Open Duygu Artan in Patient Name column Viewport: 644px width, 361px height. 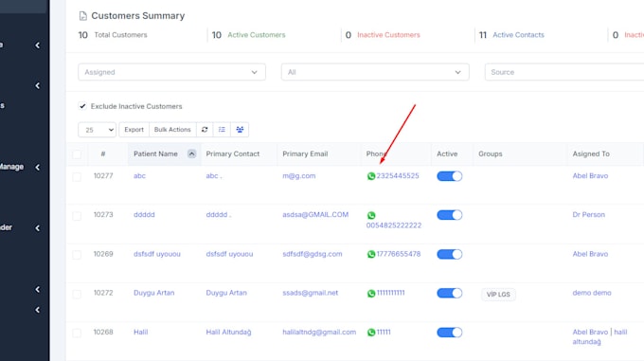pyautogui.click(x=153, y=293)
